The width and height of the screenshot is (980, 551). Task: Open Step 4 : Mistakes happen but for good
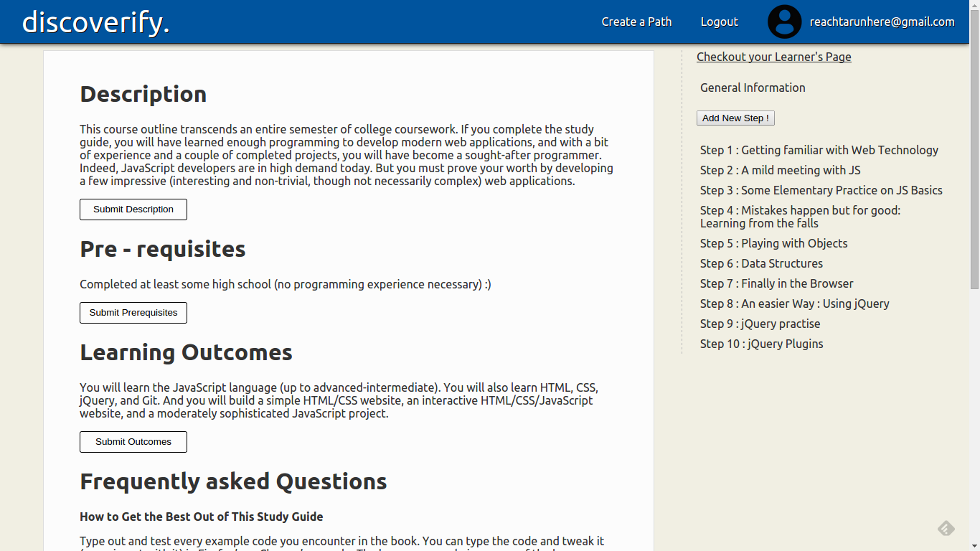click(800, 217)
